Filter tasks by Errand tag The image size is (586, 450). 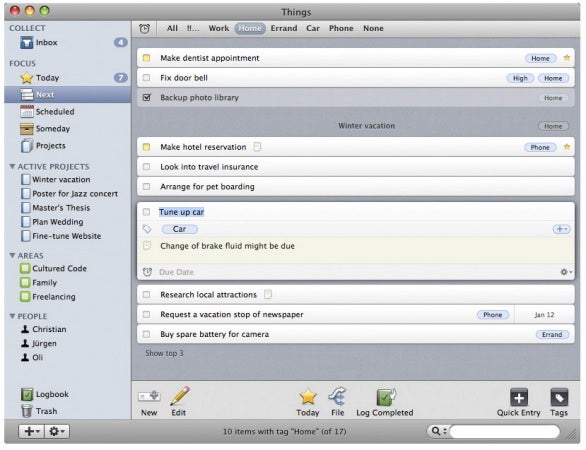(284, 28)
